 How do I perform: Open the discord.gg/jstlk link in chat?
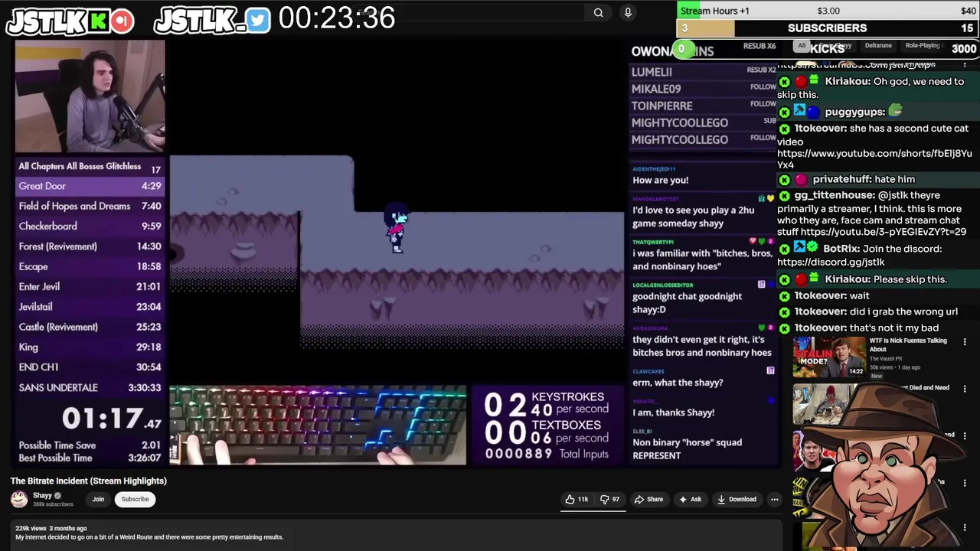[831, 262]
